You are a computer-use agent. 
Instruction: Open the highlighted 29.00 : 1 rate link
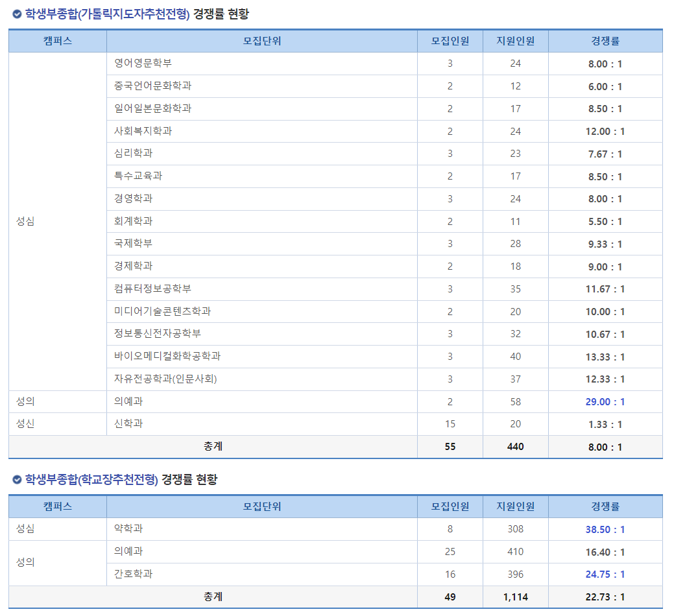click(606, 401)
